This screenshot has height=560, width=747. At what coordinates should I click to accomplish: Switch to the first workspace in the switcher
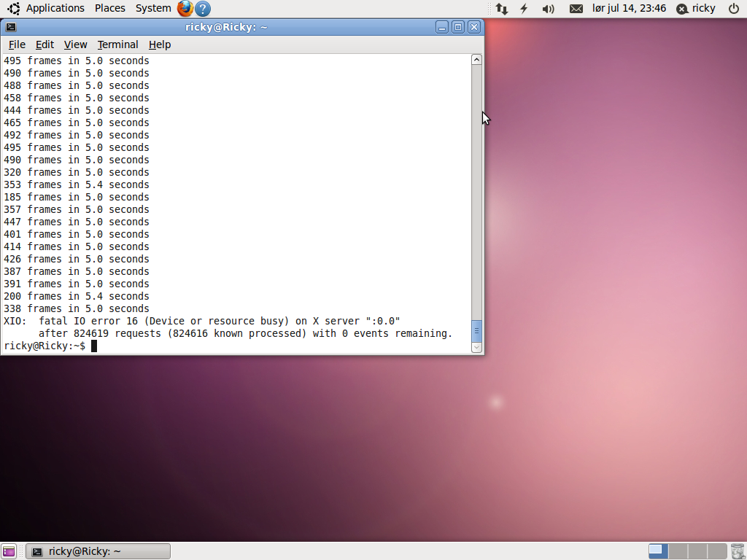[x=659, y=551]
